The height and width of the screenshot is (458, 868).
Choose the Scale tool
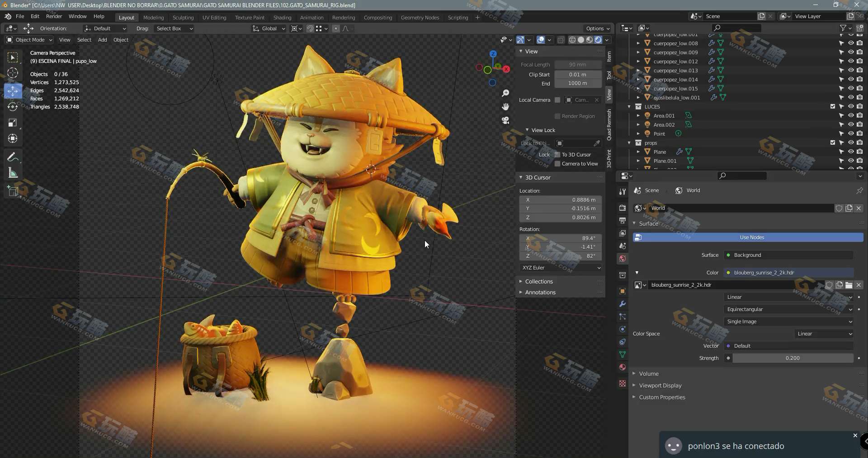coord(13,123)
